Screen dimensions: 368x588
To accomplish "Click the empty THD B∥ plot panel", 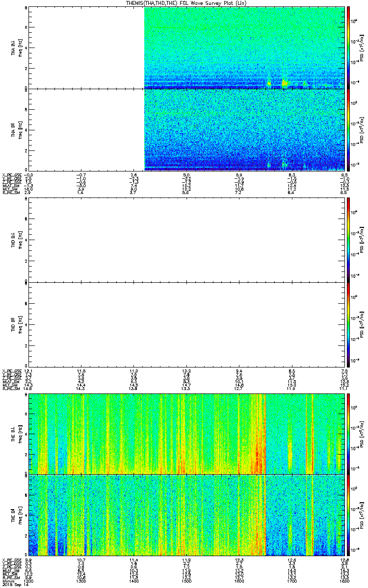I will (186, 324).
